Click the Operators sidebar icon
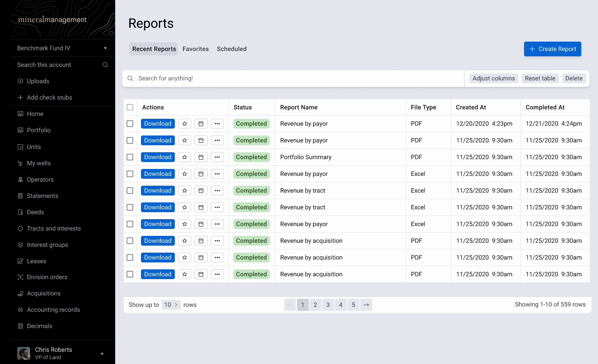Screen dimensions: 598x364 pos(20,180)
